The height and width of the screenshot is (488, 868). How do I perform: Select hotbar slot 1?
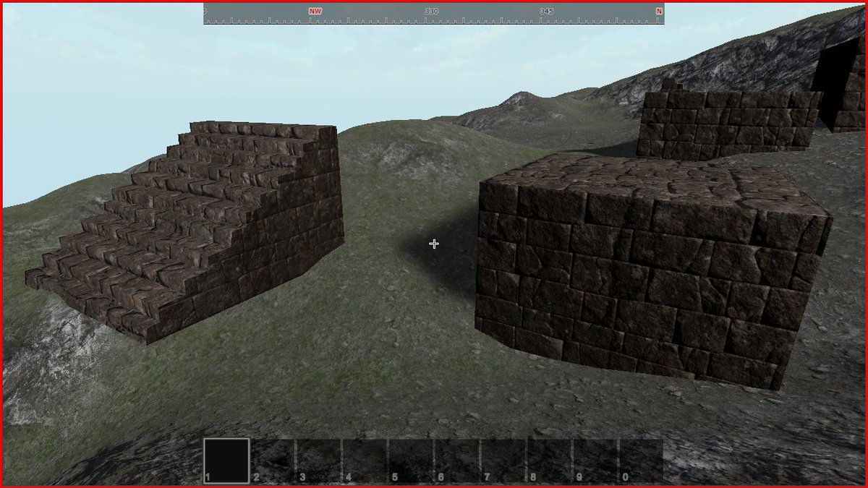pyautogui.click(x=226, y=461)
